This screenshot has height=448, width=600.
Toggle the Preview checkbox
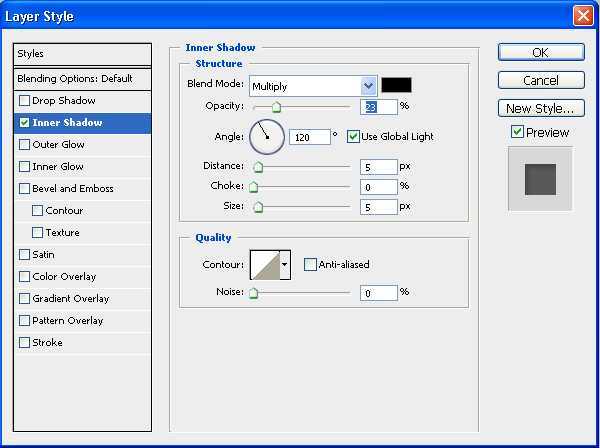(x=517, y=132)
